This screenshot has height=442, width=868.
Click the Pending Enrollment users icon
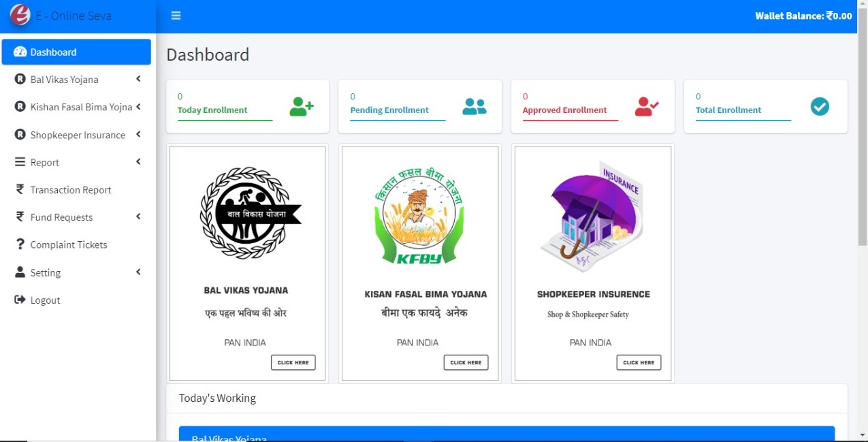[475, 106]
